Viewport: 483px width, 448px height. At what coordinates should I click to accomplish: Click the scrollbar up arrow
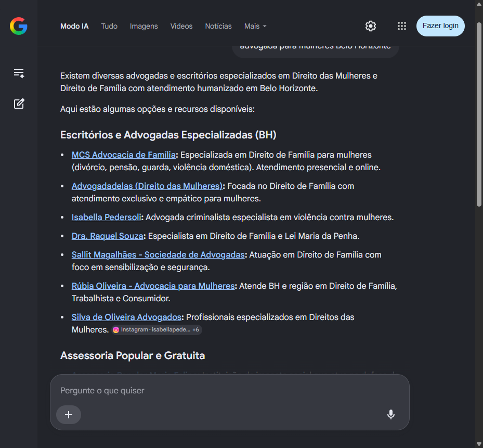coord(479,4)
